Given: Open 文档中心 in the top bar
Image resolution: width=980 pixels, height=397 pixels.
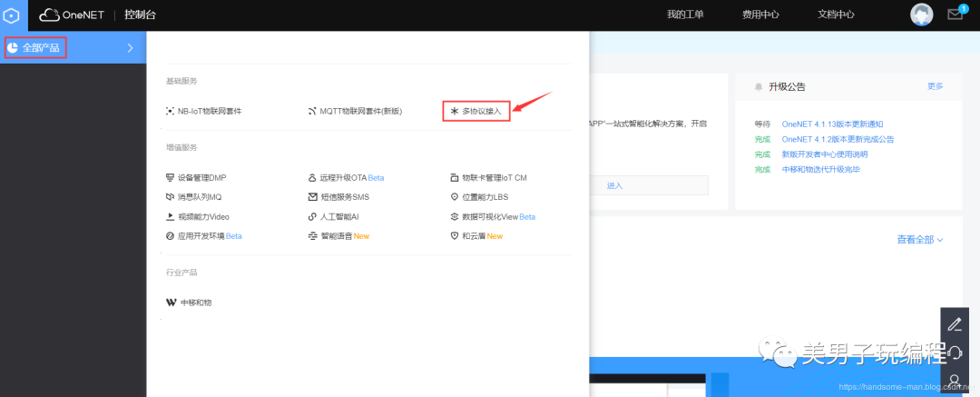Looking at the screenshot, I should tap(836, 15).
